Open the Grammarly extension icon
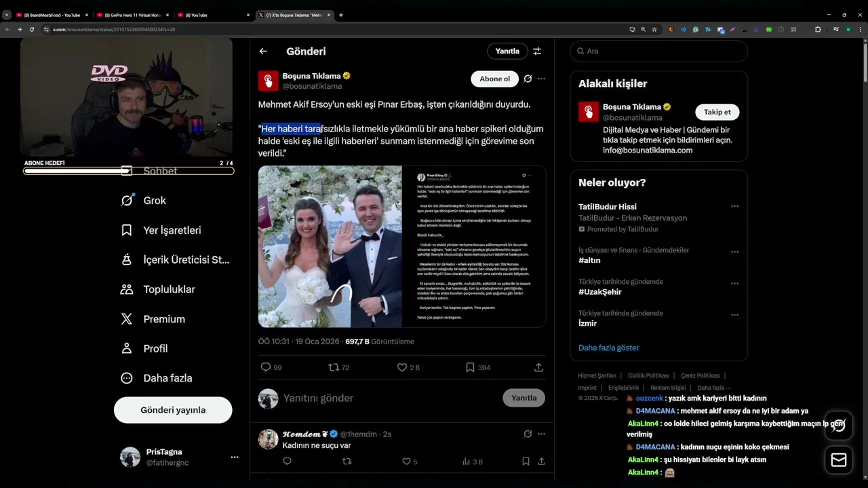The width and height of the screenshot is (868, 488). coord(695,29)
